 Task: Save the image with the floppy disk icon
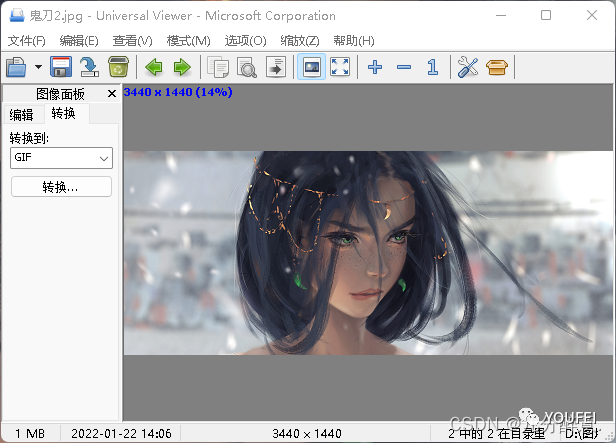coord(61,67)
